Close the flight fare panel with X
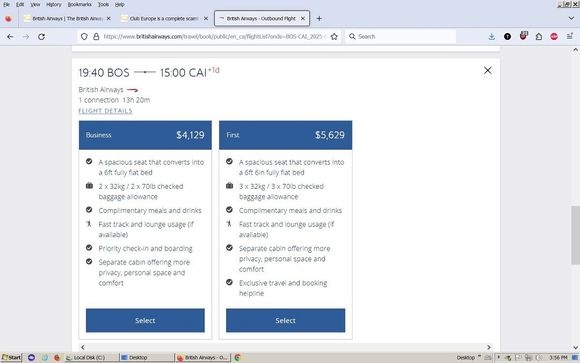 [x=488, y=70]
